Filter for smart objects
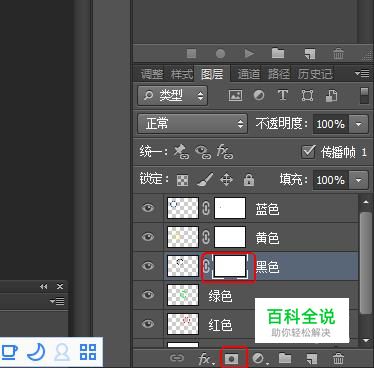The height and width of the screenshot is (368, 374). 331,96
